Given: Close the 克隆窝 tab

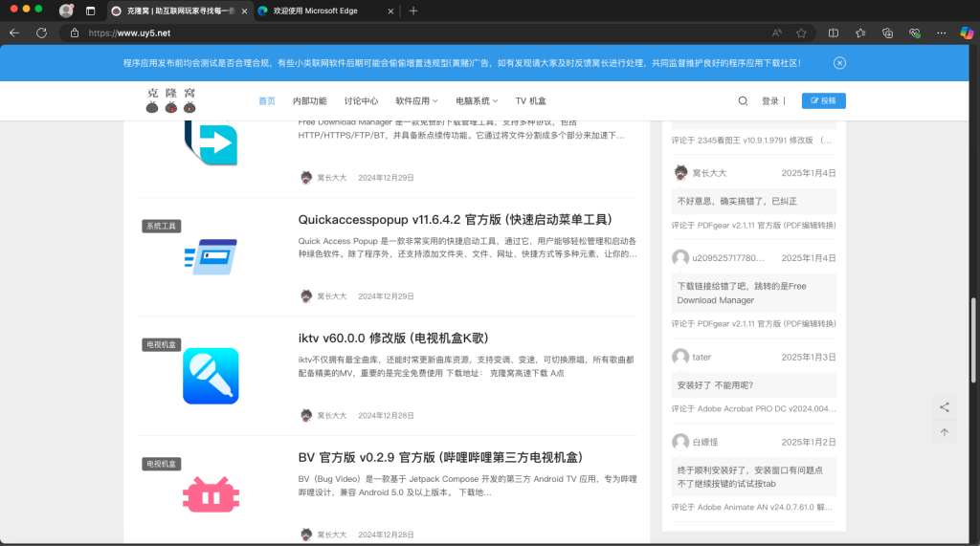Looking at the screenshot, I should click(244, 11).
